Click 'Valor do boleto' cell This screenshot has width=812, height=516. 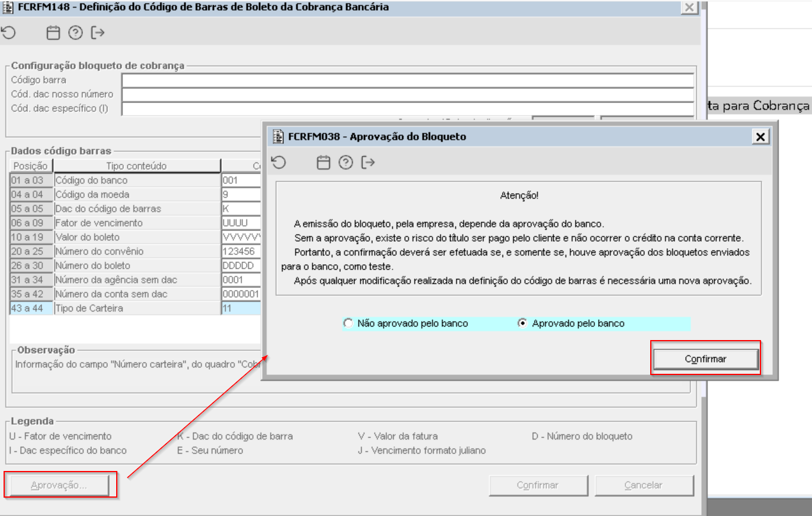137,237
